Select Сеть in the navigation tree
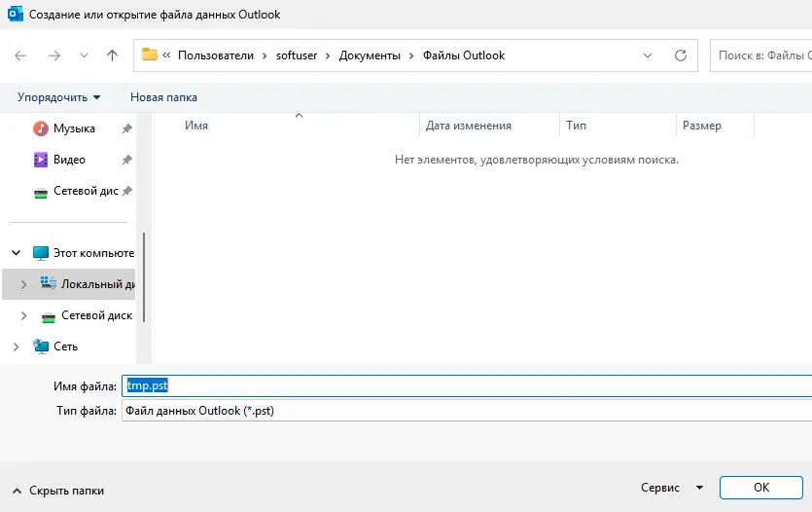Viewport: 812px width, 512px height. [66, 347]
